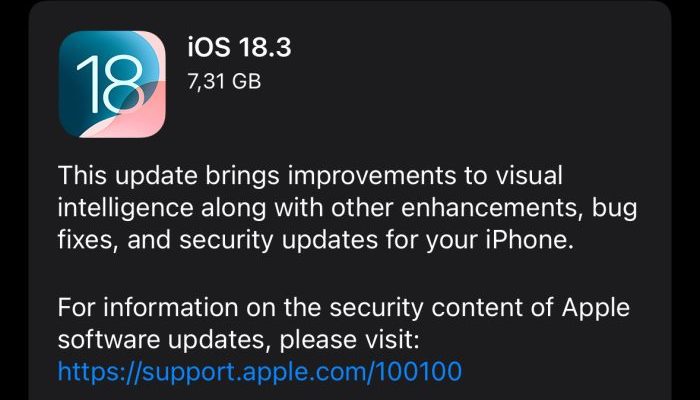Open the support.apple.com/100100 link
Viewport: 700px width, 400px height.
260,371
